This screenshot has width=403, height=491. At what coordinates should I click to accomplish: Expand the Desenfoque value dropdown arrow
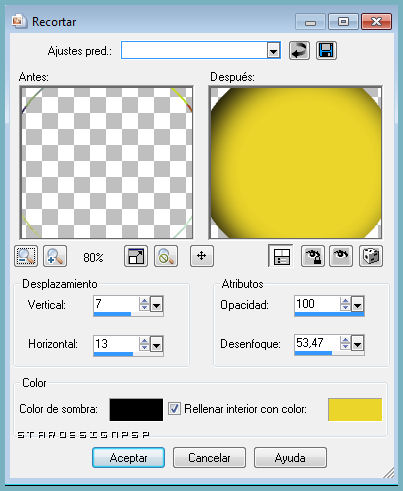[x=357, y=343]
